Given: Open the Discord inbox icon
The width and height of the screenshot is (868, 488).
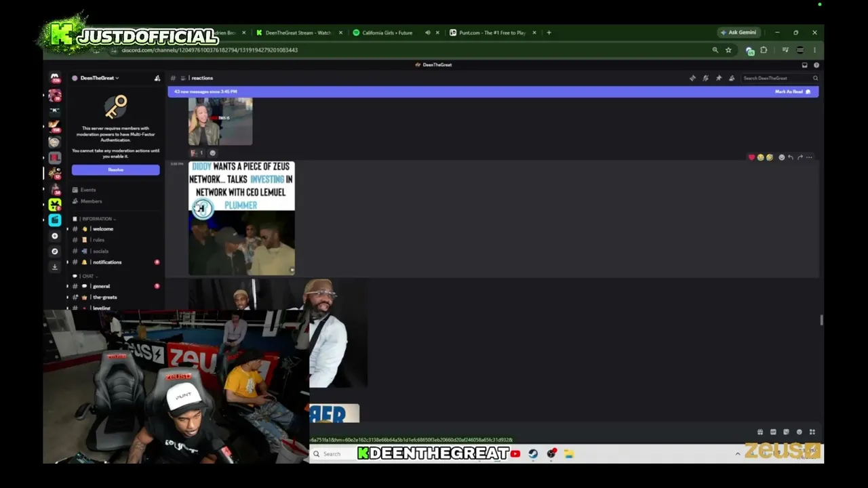Looking at the screenshot, I should [x=804, y=65].
